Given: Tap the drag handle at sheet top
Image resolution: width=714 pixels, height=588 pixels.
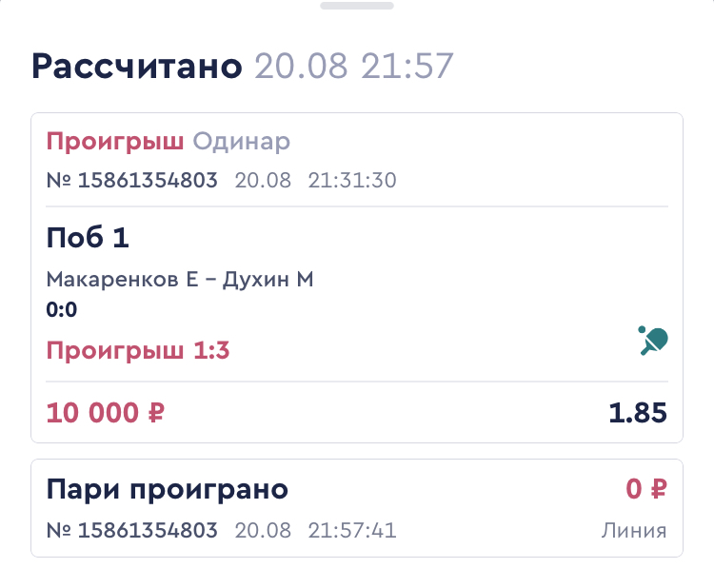Looking at the screenshot, I should tap(357, 6).
